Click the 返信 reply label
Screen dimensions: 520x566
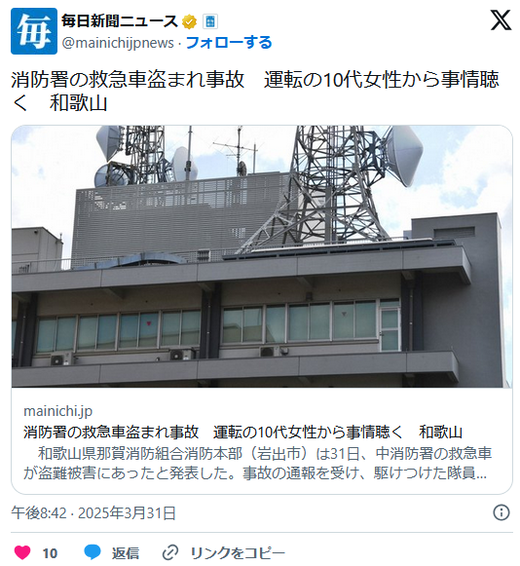click(x=125, y=553)
